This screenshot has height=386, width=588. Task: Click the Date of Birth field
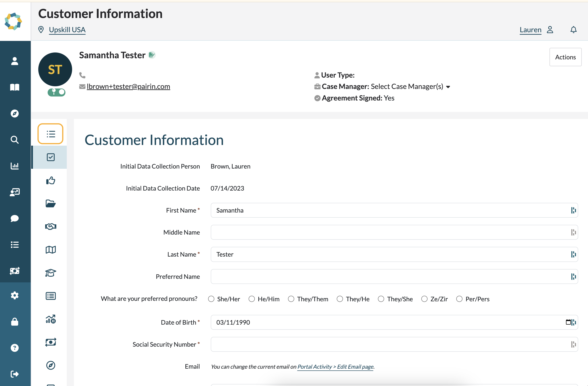point(394,322)
